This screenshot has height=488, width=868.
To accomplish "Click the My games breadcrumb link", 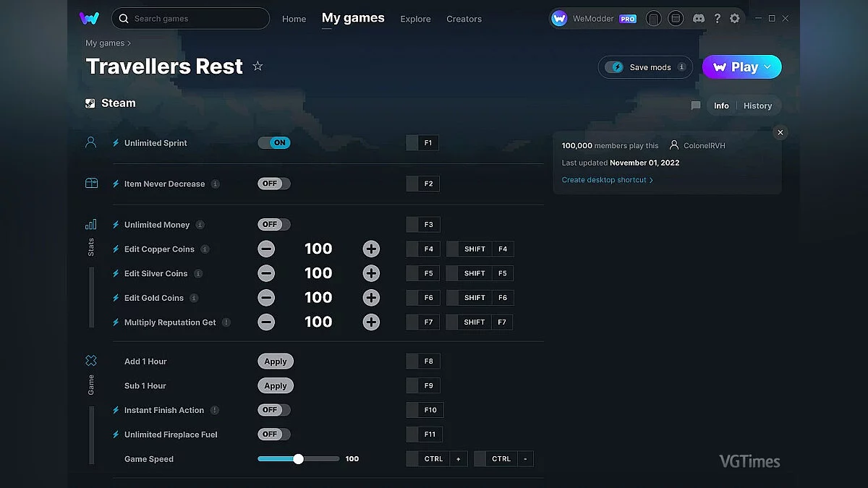I will (105, 43).
